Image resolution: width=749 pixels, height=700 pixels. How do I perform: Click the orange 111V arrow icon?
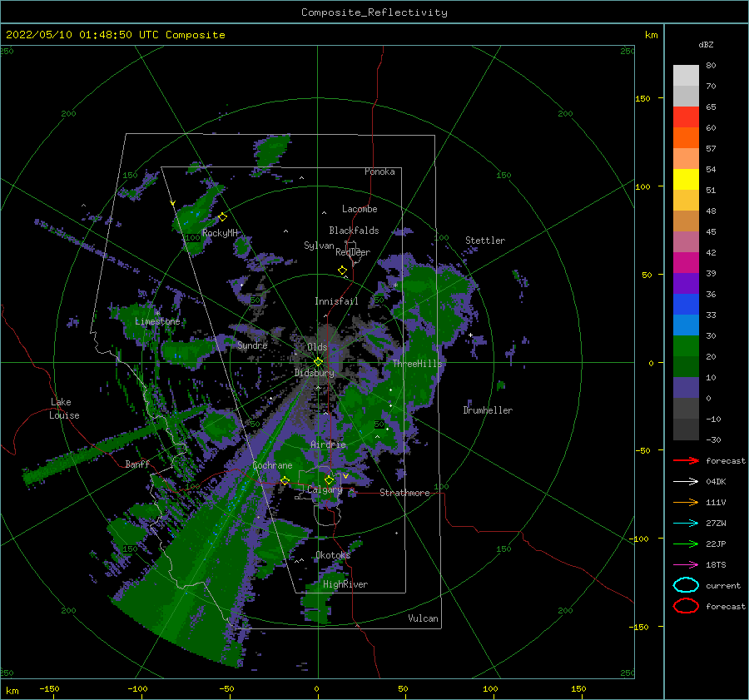(x=686, y=502)
